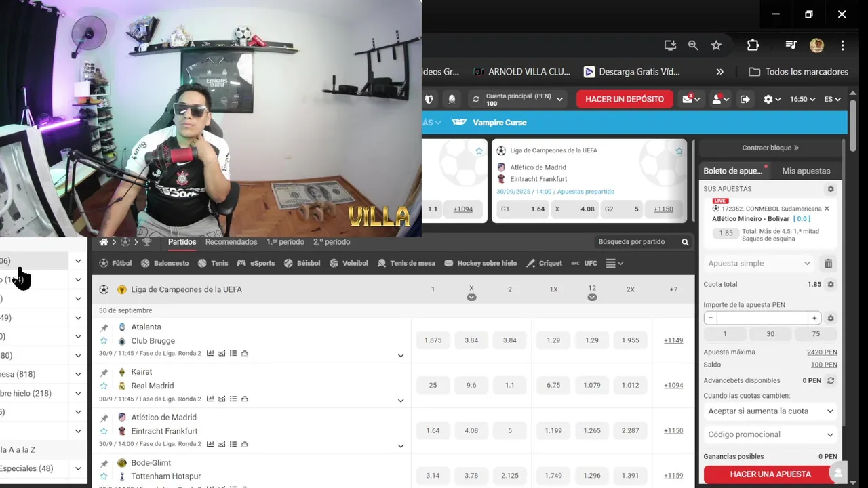Select G1 odds 1.64 on the card
This screenshot has height=488, width=868.
coord(522,209)
